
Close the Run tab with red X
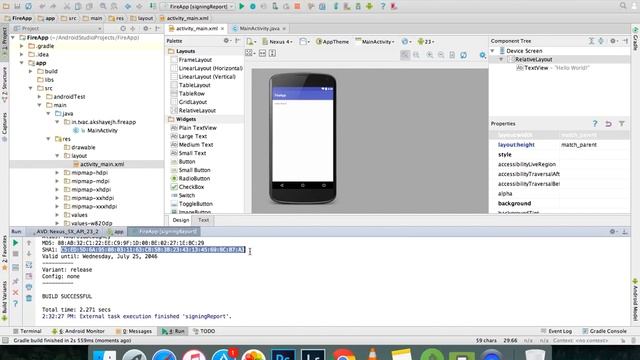(16, 293)
